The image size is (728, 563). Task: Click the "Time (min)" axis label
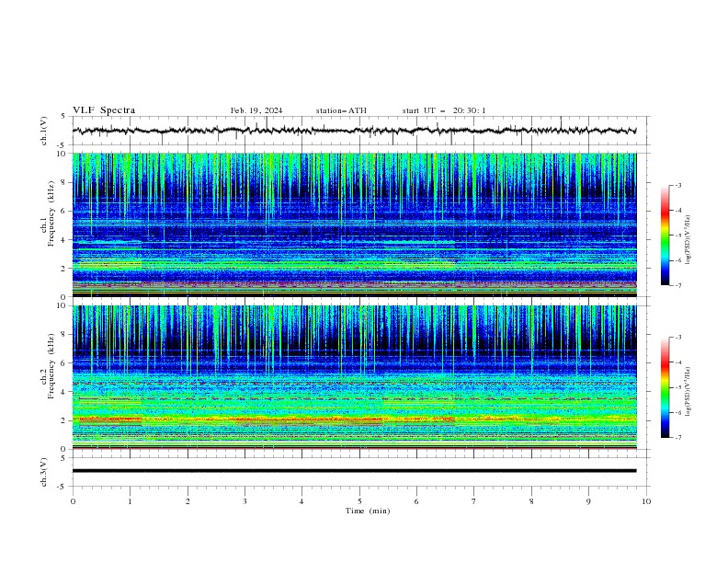(x=368, y=511)
